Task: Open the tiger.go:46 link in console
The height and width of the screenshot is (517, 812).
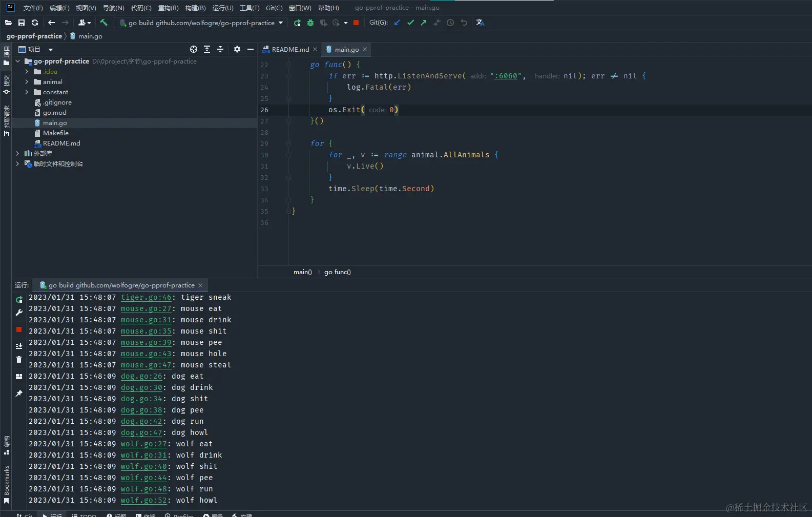Action: click(146, 297)
